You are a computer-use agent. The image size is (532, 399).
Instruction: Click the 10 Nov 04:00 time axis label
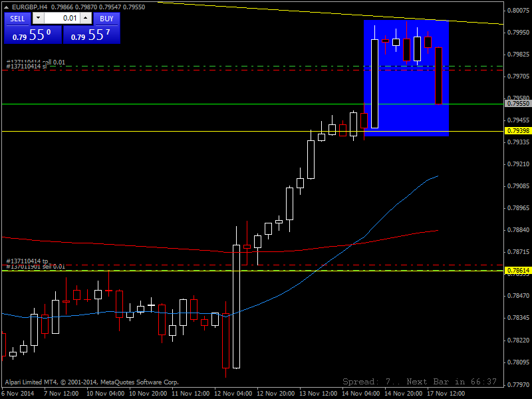(105, 394)
